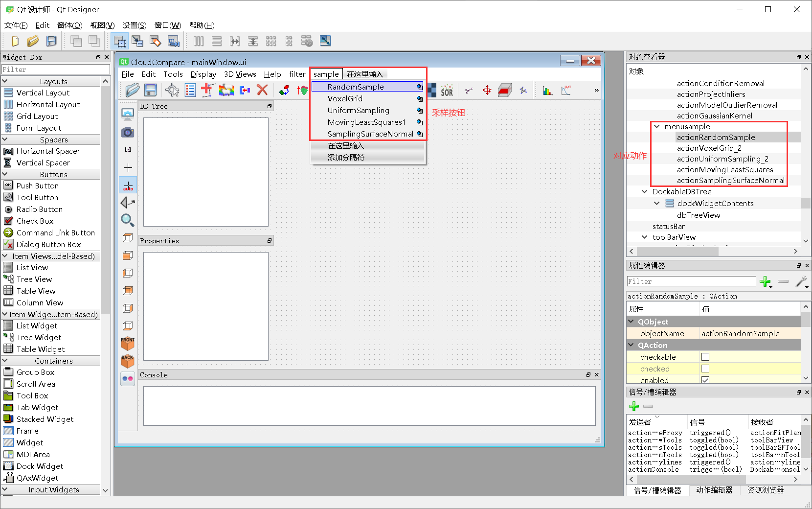Viewport: 812px width, 509px height.
Task: Select Tree View in Widget Box
Action: point(34,279)
